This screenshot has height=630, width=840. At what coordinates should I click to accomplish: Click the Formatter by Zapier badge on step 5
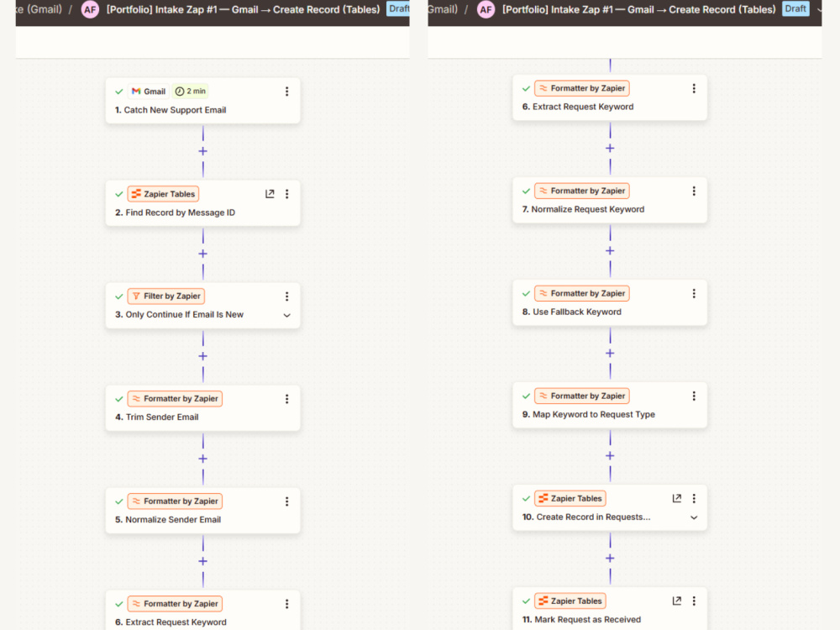click(x=175, y=501)
